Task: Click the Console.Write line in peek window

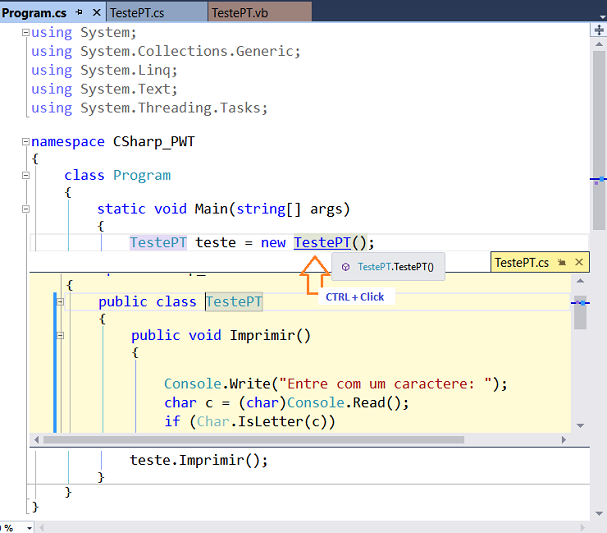Action: pyautogui.click(x=336, y=384)
